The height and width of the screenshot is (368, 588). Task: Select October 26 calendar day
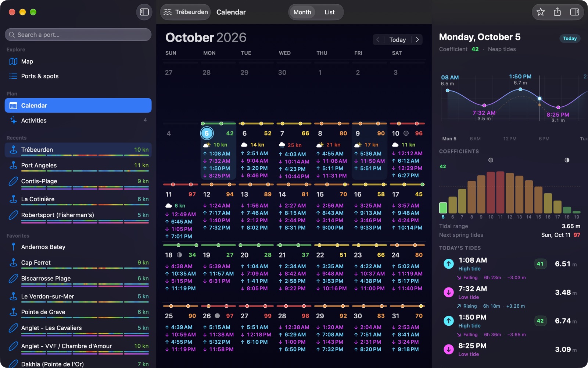218,333
